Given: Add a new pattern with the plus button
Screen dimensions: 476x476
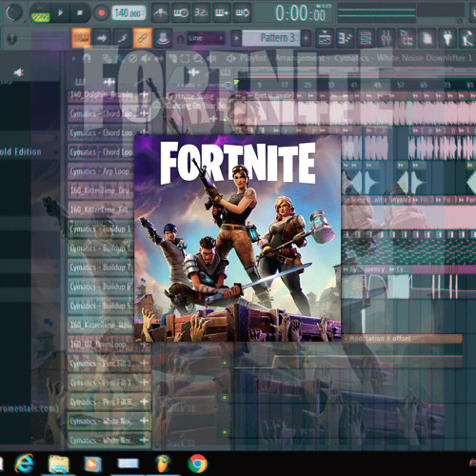Looking at the screenshot, I should pyautogui.click(x=306, y=38).
